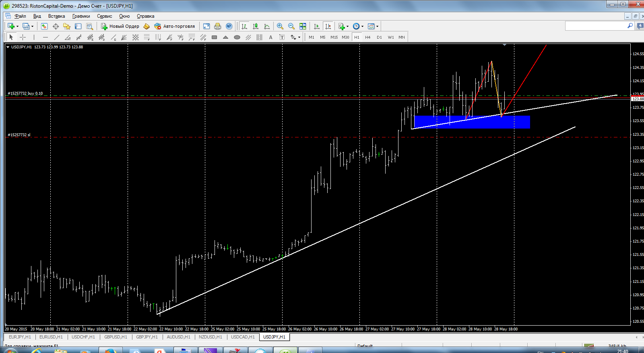Switch timeframe to D1
This screenshot has width=644, height=353.
[x=379, y=37]
